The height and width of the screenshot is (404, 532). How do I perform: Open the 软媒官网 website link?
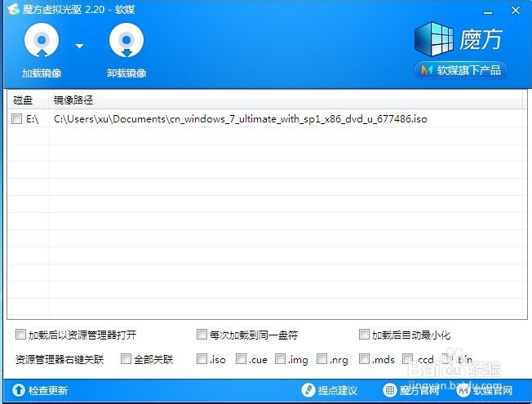click(493, 390)
